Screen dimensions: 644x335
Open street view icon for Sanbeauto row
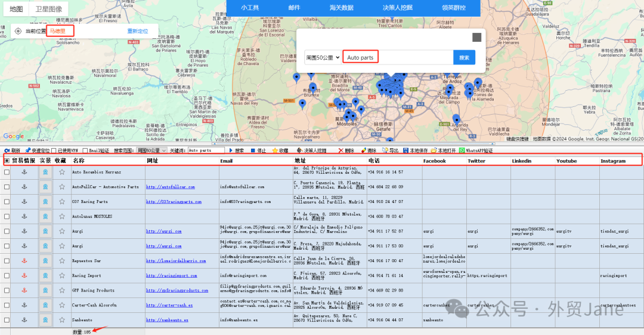click(45, 320)
